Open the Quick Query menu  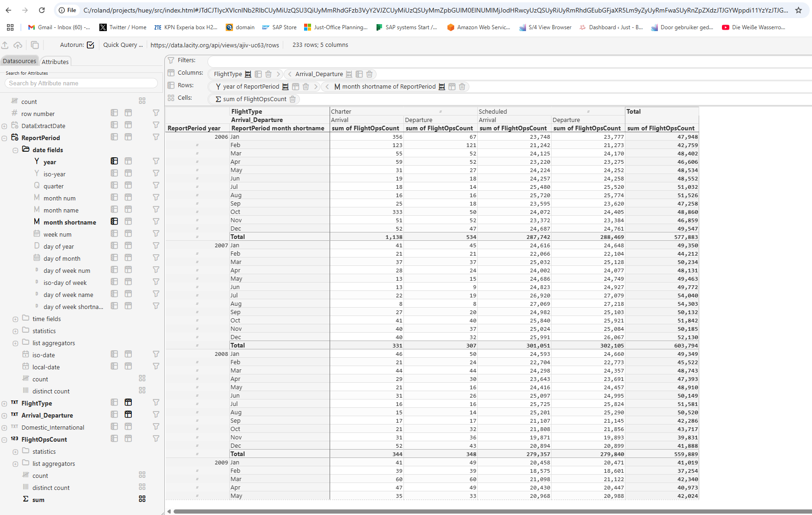123,45
